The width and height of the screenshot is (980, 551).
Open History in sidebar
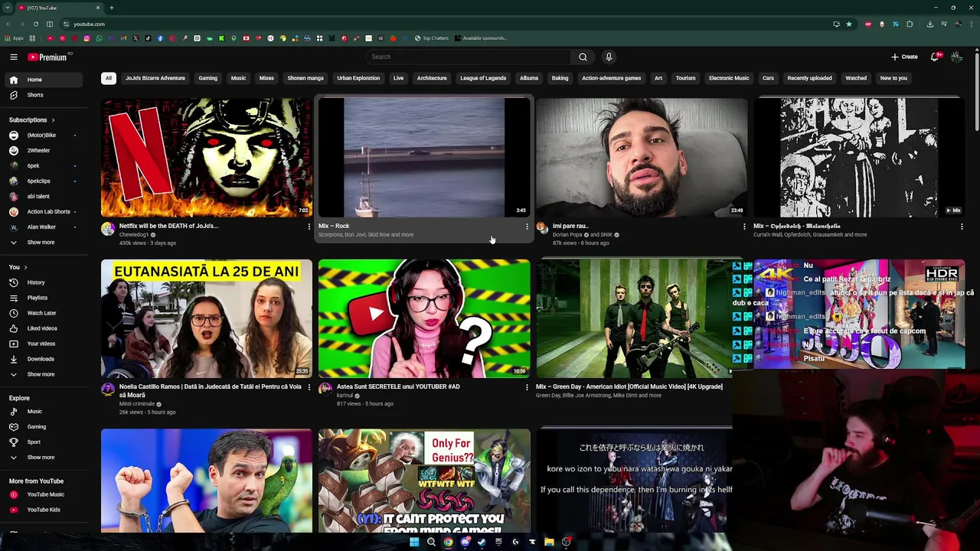(43, 282)
